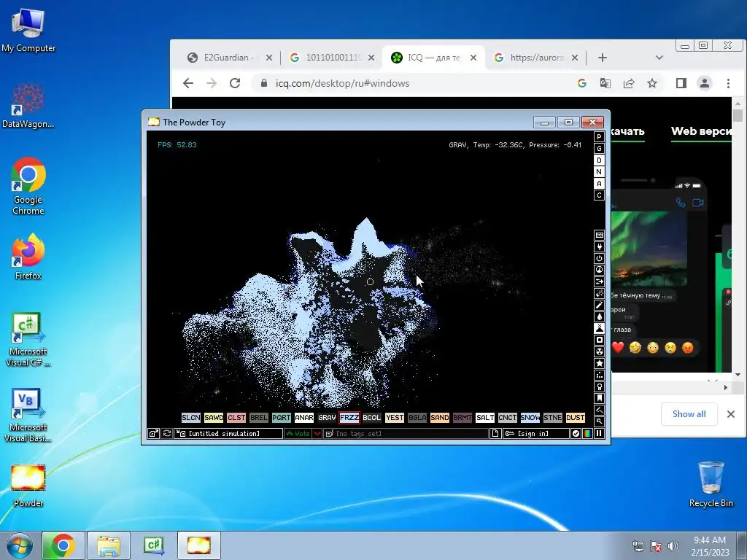The width and height of the screenshot is (747, 560).
Task: Click [sign in] in Powder Toy
Action: pyautogui.click(x=536, y=433)
